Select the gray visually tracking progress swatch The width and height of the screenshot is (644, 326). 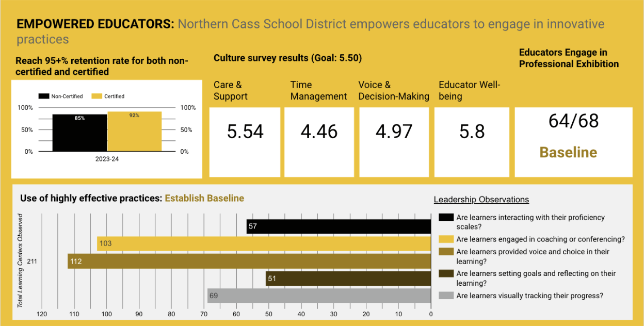pos(446,296)
